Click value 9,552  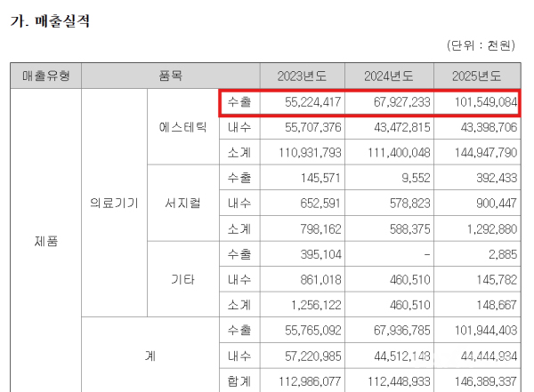tap(416, 178)
